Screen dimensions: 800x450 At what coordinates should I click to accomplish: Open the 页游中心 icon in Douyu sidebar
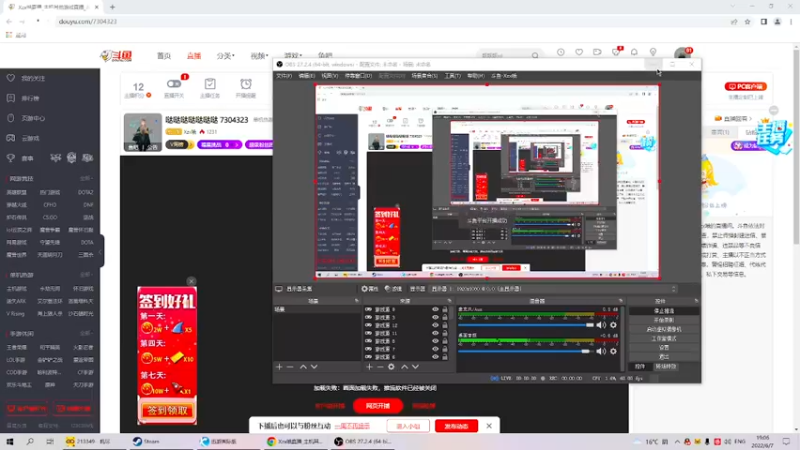click(x=11, y=118)
